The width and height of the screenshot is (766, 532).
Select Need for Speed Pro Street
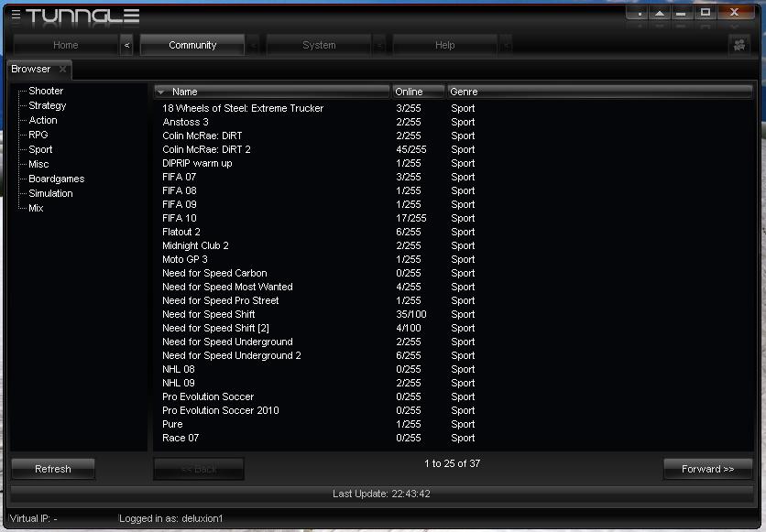[x=454, y=300]
